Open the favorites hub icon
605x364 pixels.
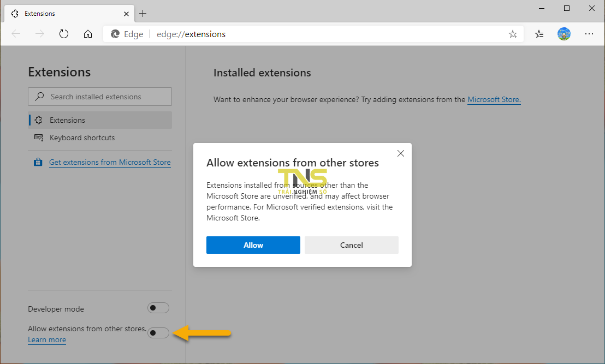(539, 33)
